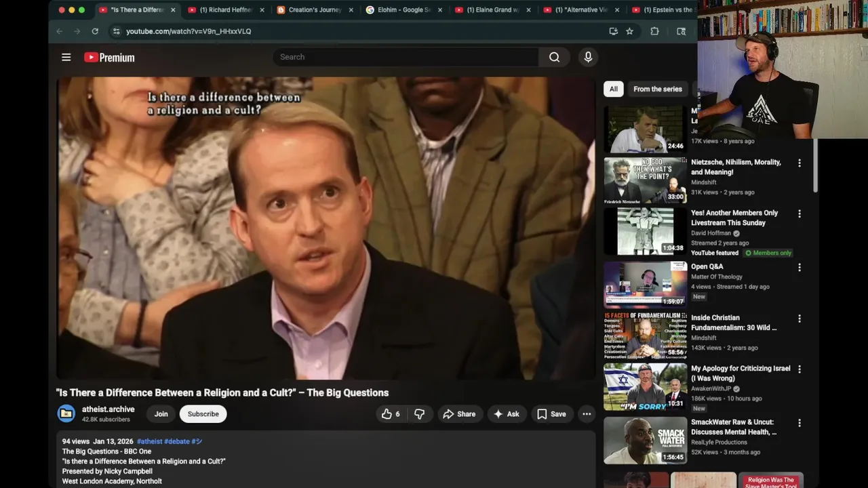Image resolution: width=868 pixels, height=488 pixels.
Task: Click the install/cast screen icon in address bar
Action: pyautogui.click(x=613, y=31)
